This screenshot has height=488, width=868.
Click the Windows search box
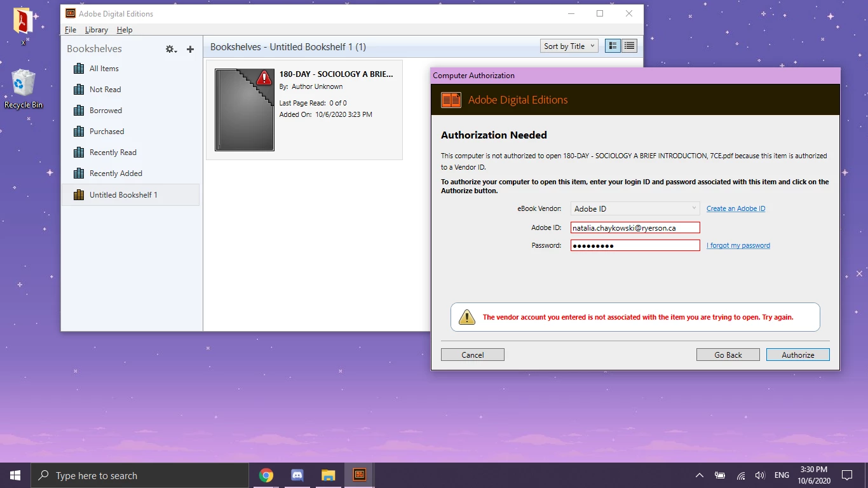pos(140,475)
